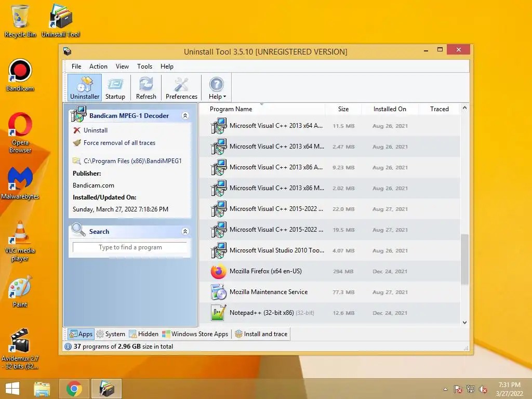Select the VLC media player desktop shortcut
Image resolution: width=532 pixels, height=399 pixels.
pyautogui.click(x=20, y=241)
